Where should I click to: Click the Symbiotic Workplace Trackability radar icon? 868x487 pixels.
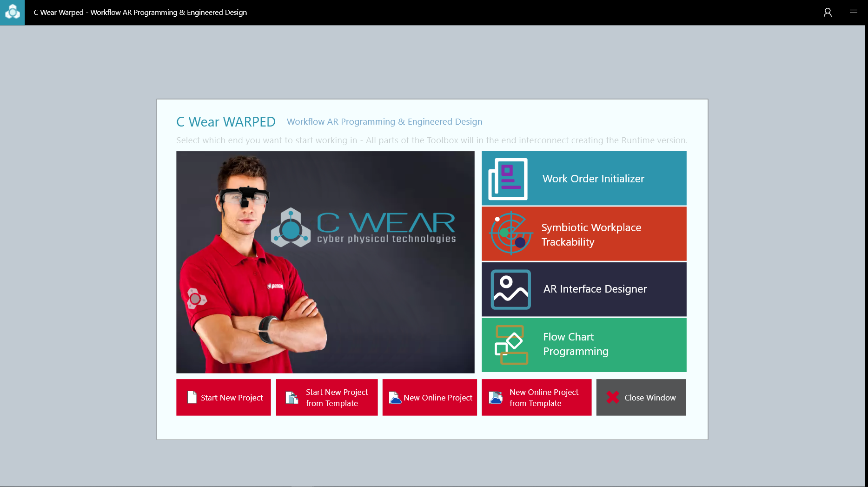coord(510,233)
